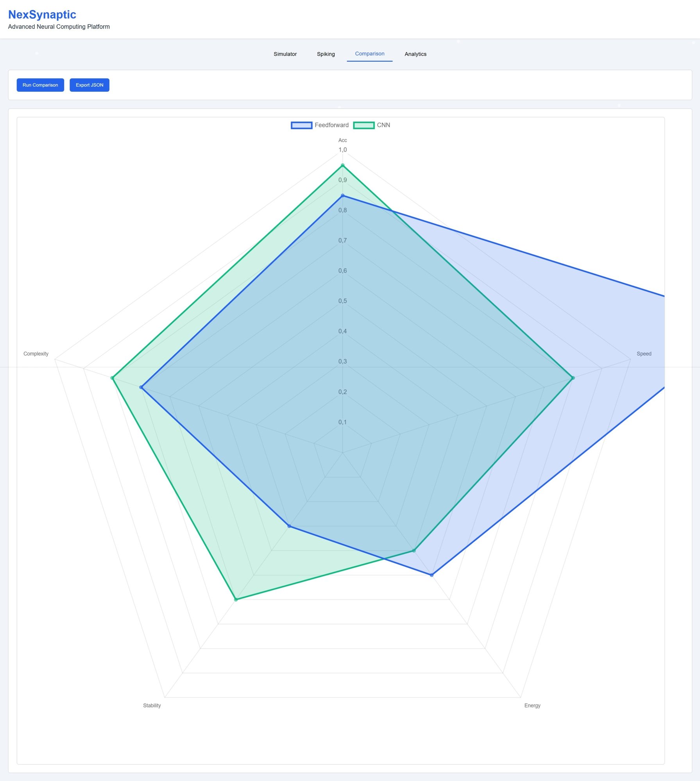This screenshot has width=700, height=781.
Task: Export results with Export JSON button
Action: (90, 85)
